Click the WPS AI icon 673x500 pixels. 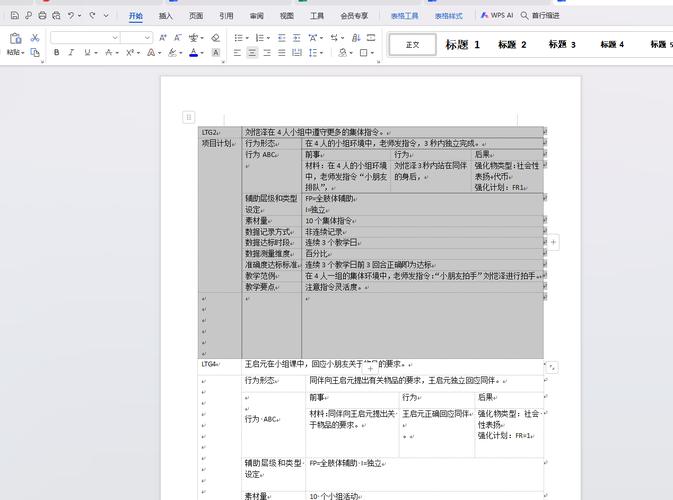pos(497,15)
